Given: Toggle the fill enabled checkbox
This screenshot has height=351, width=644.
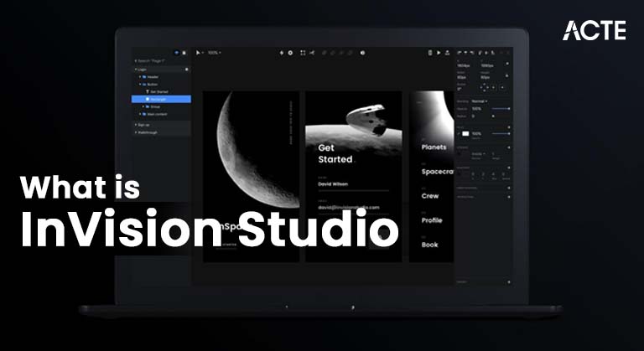Looking at the screenshot, I should pyautogui.click(x=459, y=133).
